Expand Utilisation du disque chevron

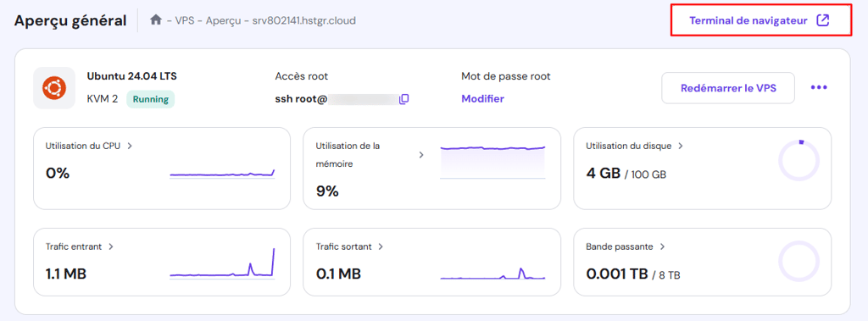tap(681, 147)
